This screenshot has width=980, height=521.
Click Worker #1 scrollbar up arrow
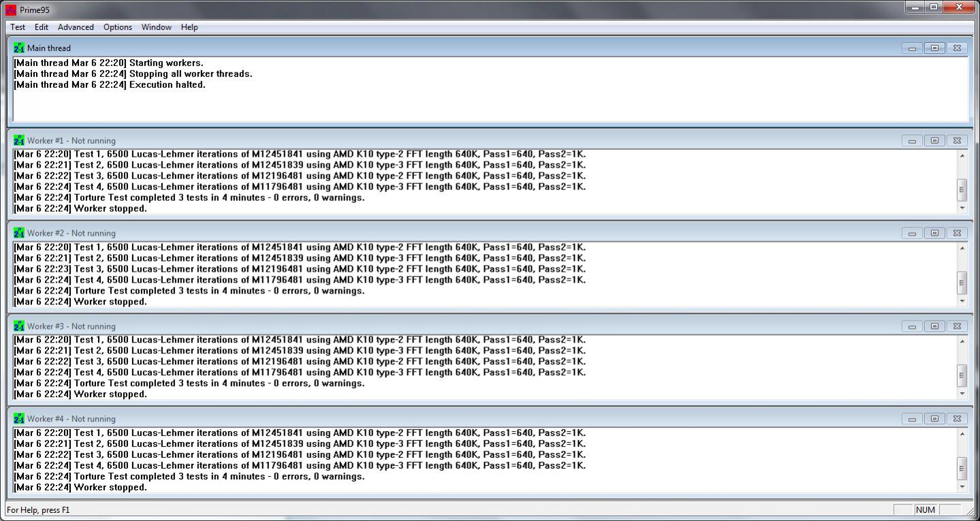[962, 156]
